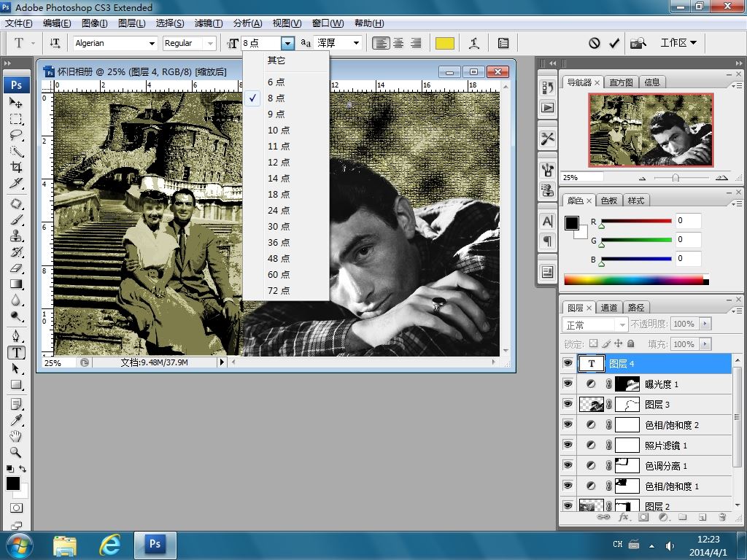Open Adobe Bridge
The height and width of the screenshot is (560, 747).
[638, 43]
